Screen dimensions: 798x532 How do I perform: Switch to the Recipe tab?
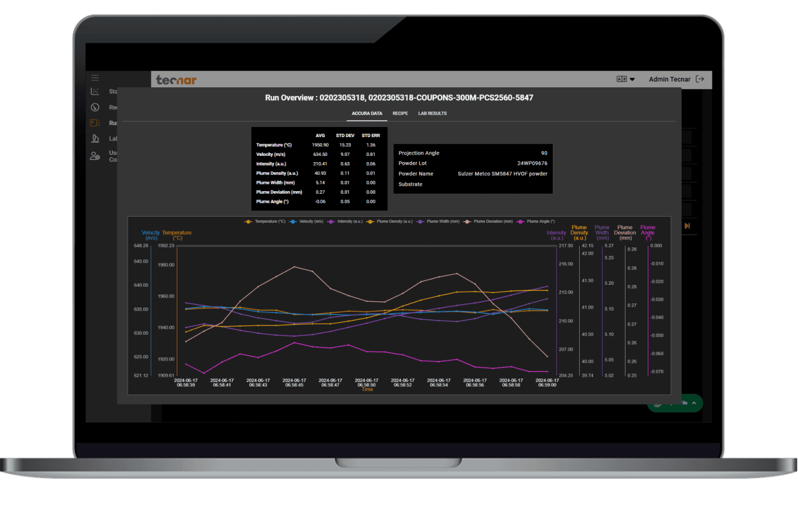(x=400, y=113)
